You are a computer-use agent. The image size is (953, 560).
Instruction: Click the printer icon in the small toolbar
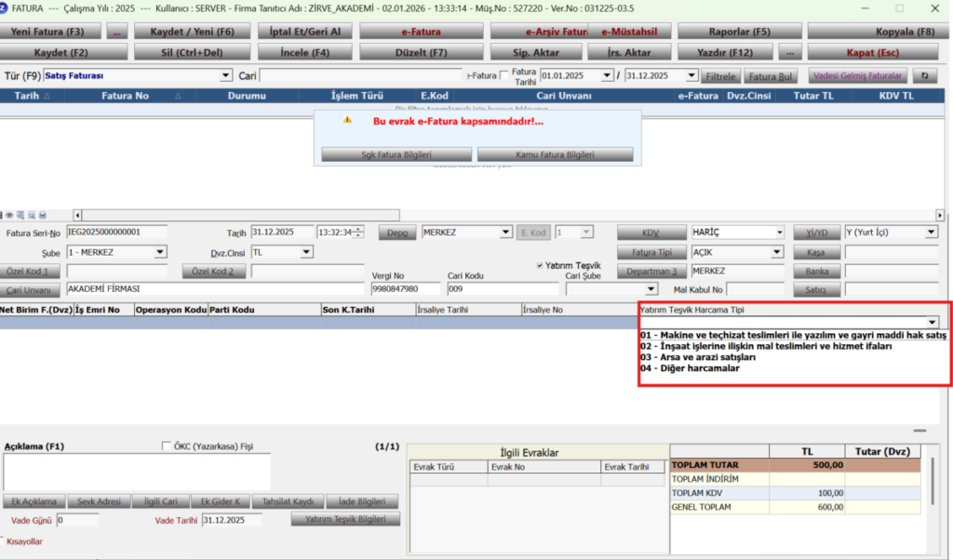(43, 215)
